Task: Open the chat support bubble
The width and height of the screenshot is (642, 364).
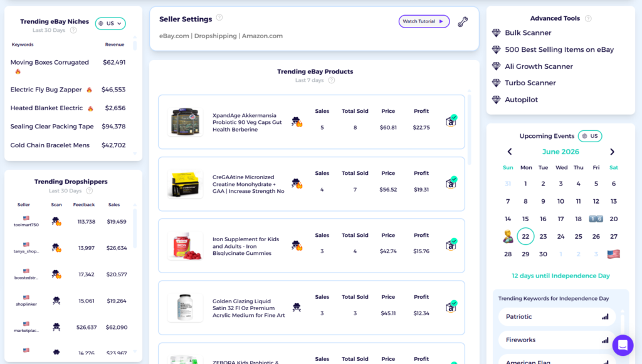Action: 623,345
